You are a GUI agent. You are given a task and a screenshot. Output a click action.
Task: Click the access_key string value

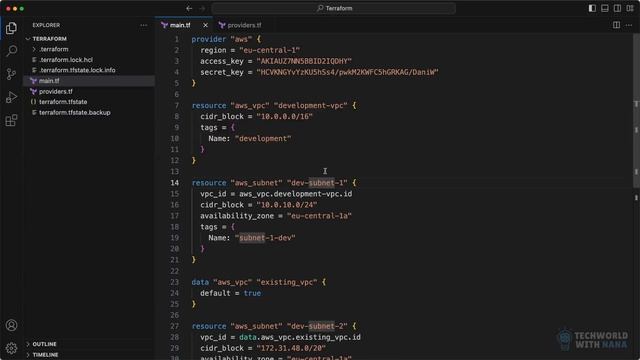[x=304, y=61]
